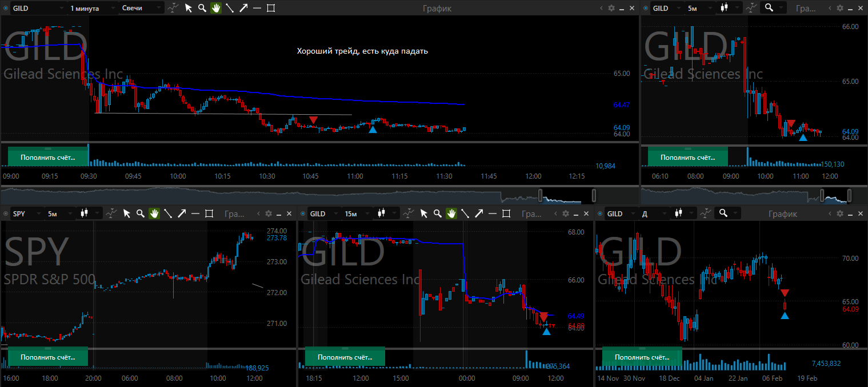Toggle link radio button of GILD 15м chart
This screenshot has height=387, width=868.
tap(303, 213)
